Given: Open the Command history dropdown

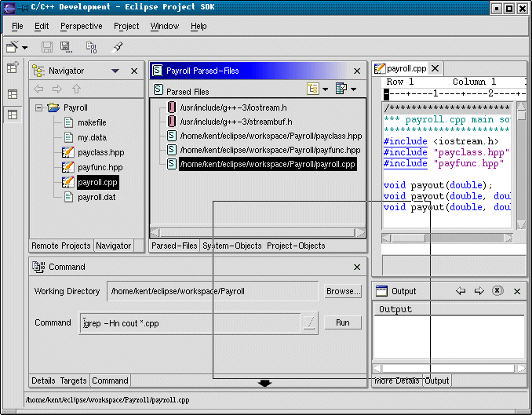Looking at the screenshot, I should (309, 322).
